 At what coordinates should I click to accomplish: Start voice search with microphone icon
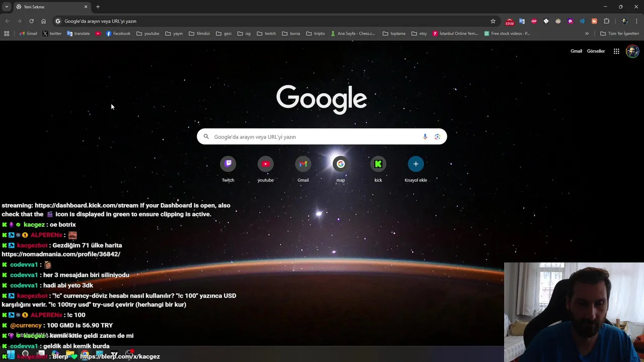click(x=425, y=137)
